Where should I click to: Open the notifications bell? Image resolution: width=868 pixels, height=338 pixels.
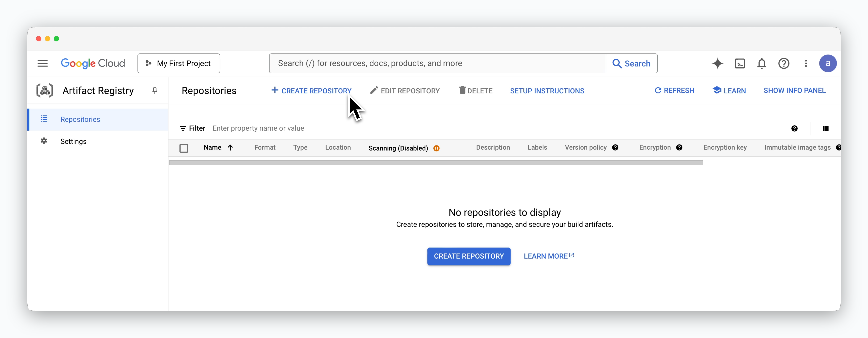click(761, 63)
